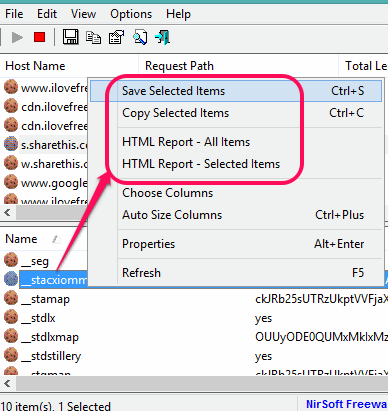Open the Options menu
The image size is (388, 411).
point(131,14)
